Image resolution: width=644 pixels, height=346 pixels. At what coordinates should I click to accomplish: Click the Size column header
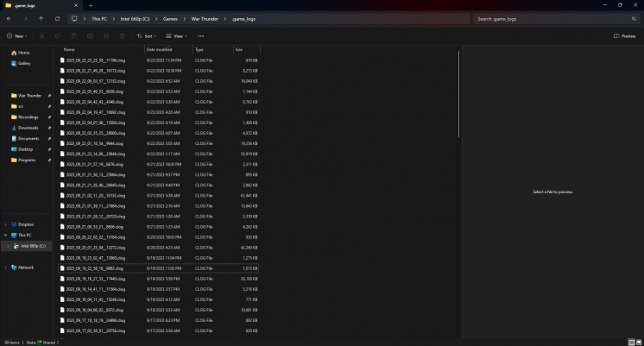pos(239,49)
